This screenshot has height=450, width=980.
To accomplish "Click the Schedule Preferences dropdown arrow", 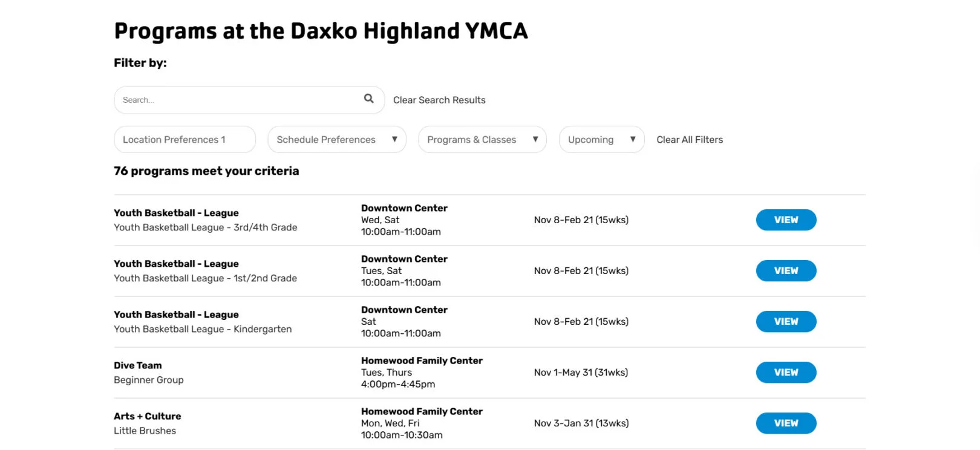I will tap(394, 139).
